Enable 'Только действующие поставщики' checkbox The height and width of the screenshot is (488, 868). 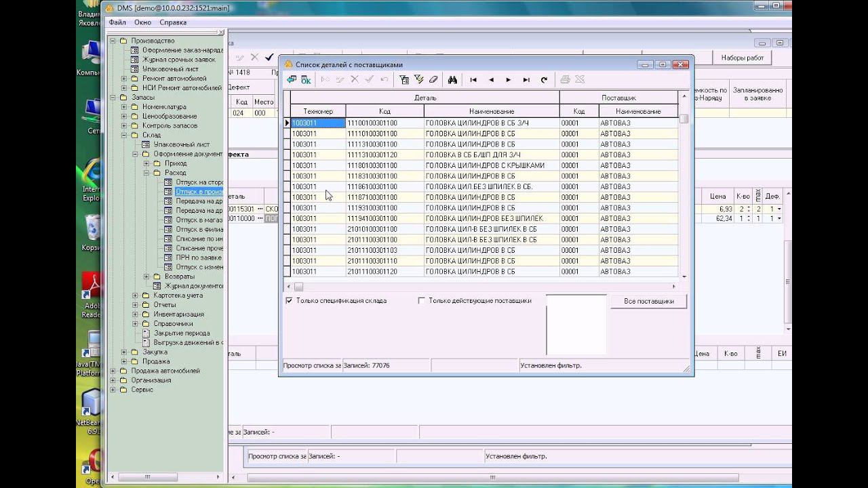coord(422,301)
